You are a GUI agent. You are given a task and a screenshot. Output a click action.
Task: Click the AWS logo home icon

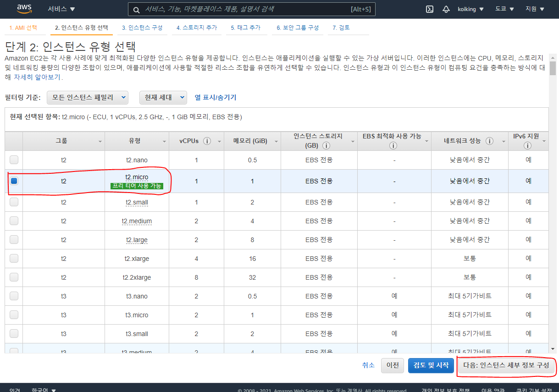[24, 9]
